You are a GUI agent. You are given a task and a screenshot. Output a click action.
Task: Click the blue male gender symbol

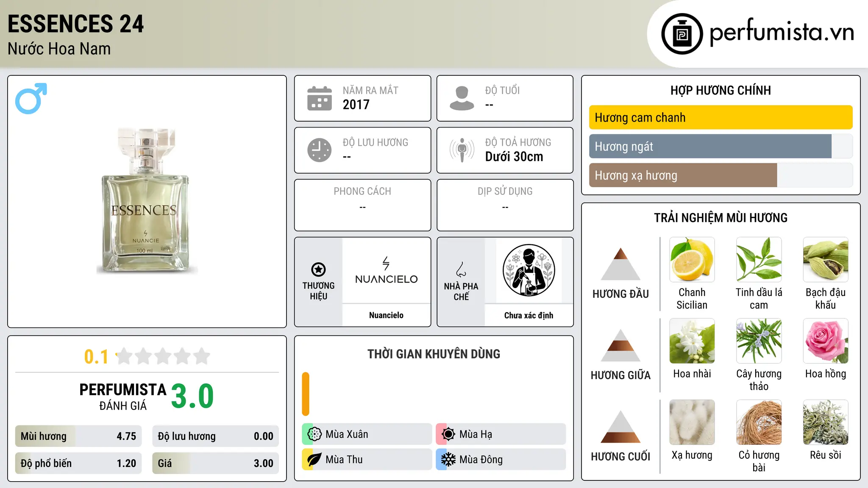pyautogui.click(x=31, y=98)
